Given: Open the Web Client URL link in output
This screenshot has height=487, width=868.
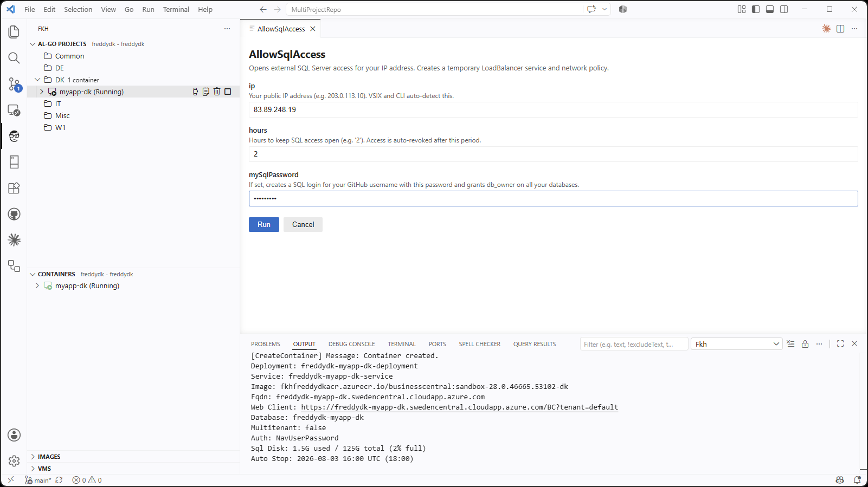Looking at the screenshot, I should pos(460,407).
